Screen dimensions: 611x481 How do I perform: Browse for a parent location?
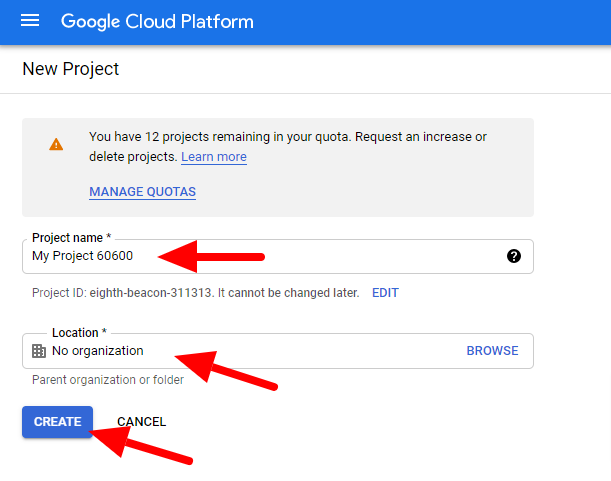coord(492,351)
